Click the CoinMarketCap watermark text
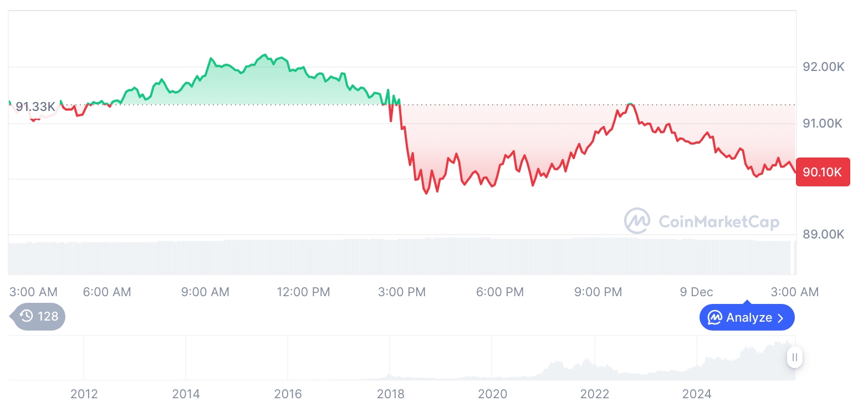The width and height of the screenshot is (868, 406). coord(718,222)
